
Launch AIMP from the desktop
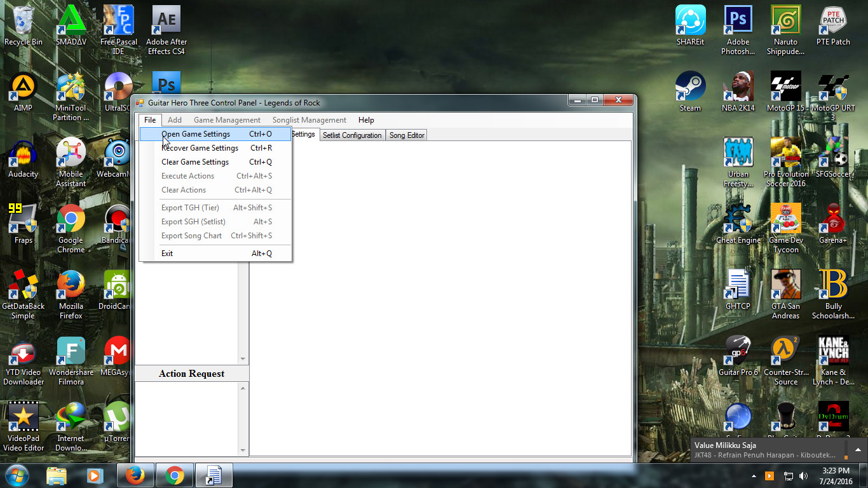(24, 92)
